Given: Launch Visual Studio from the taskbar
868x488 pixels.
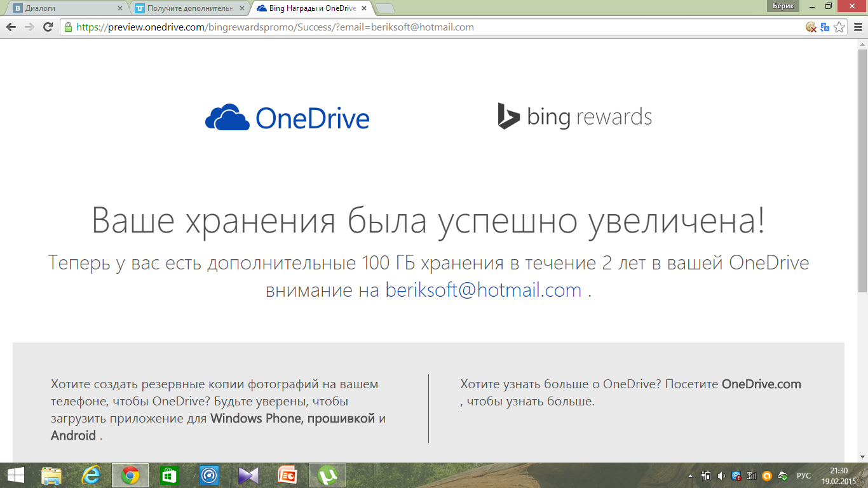Looking at the screenshot, I should [x=248, y=475].
